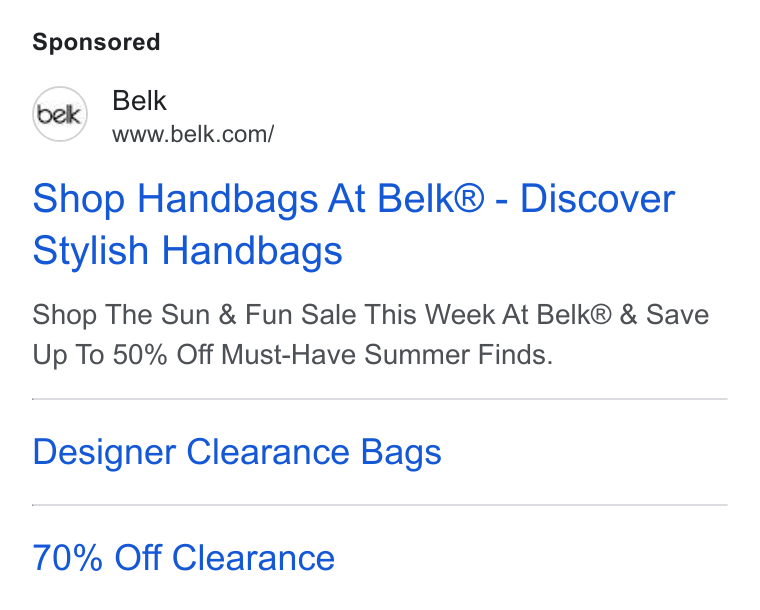Click the word 'Clearance' in Designer Clearance Bags
Viewport: 760px width, 610px height.
(x=268, y=452)
